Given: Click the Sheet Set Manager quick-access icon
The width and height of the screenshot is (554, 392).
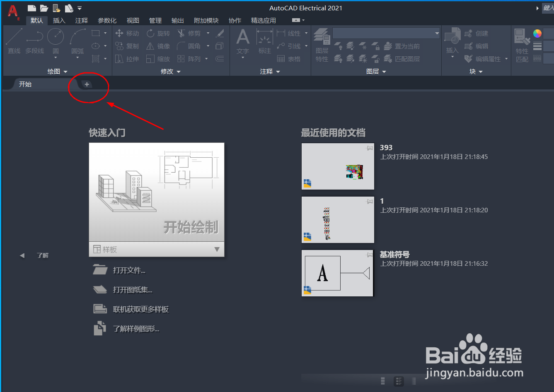Looking at the screenshot, I should click(69, 8).
